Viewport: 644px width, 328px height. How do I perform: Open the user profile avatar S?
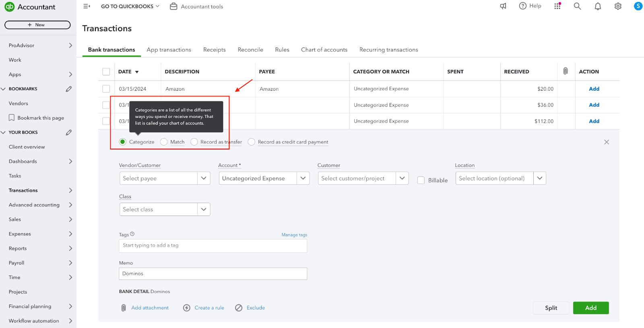[x=638, y=6]
